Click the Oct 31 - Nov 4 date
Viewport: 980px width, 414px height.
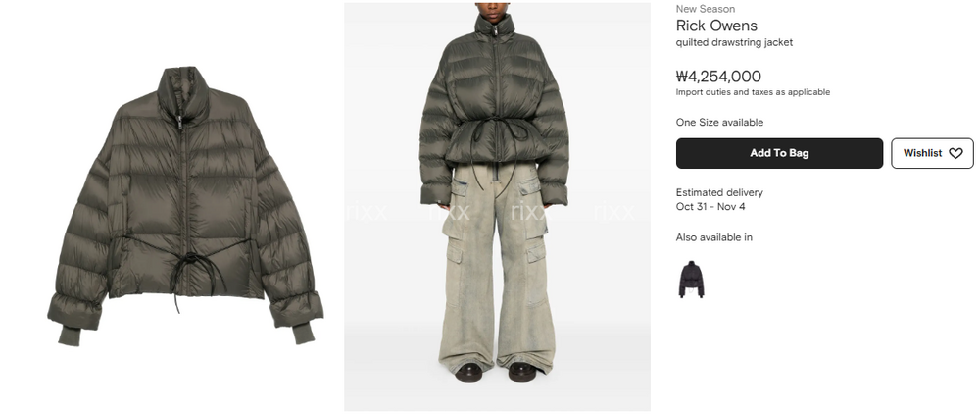710,206
